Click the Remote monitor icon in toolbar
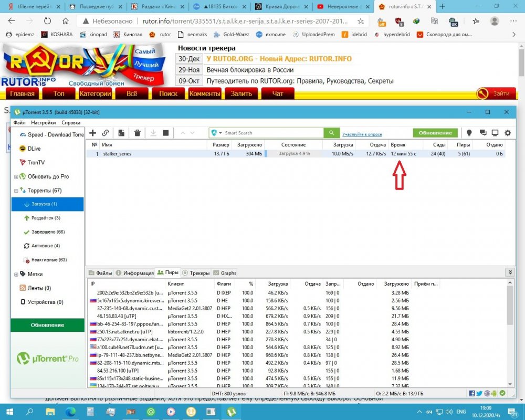 495,133
